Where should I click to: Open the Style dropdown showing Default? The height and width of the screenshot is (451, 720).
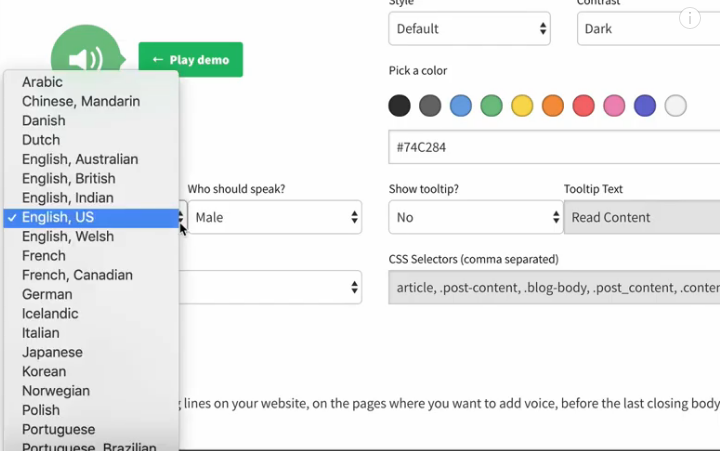click(x=469, y=28)
